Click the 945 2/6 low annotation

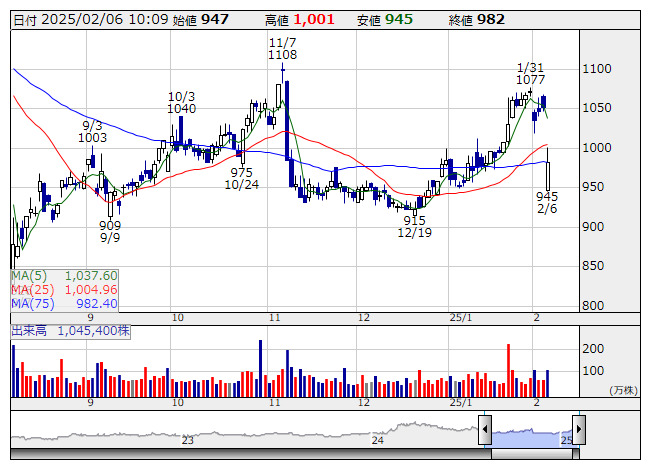pos(547,202)
